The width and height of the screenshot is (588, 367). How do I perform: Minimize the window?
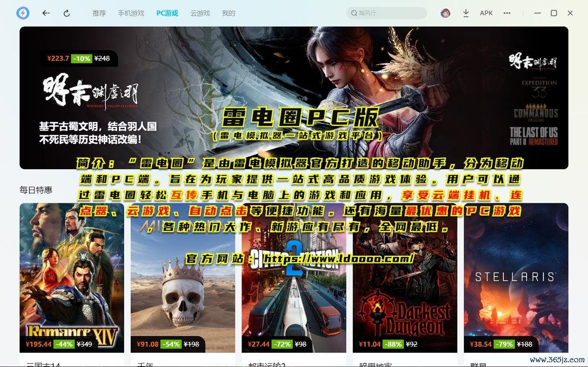click(x=537, y=13)
